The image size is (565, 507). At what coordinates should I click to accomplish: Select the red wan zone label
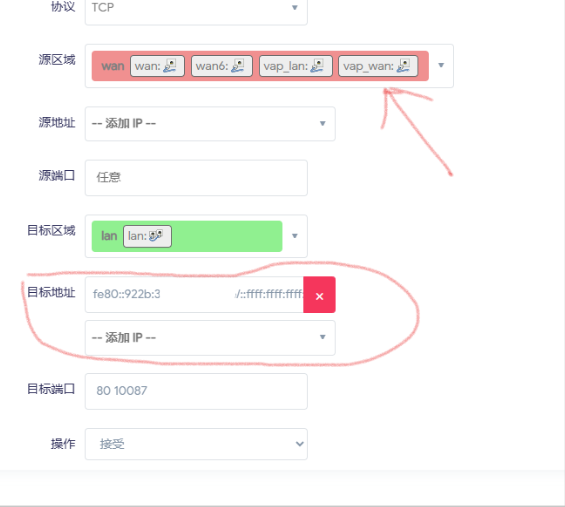[113, 66]
